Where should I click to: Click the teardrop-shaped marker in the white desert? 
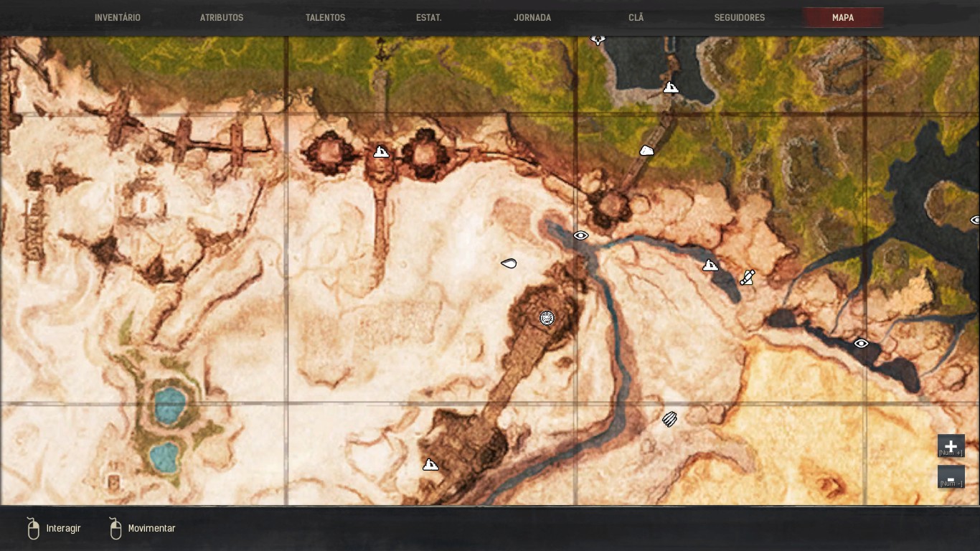tap(509, 263)
